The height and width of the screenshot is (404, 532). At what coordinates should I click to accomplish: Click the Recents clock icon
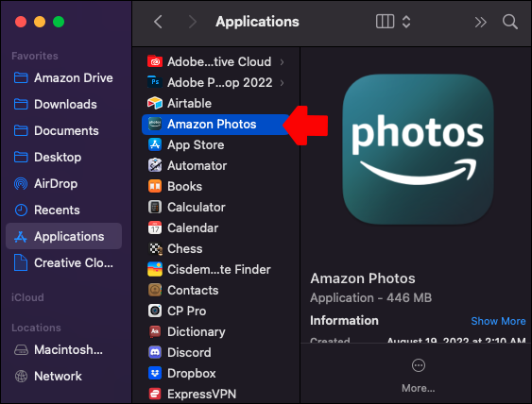(21, 210)
